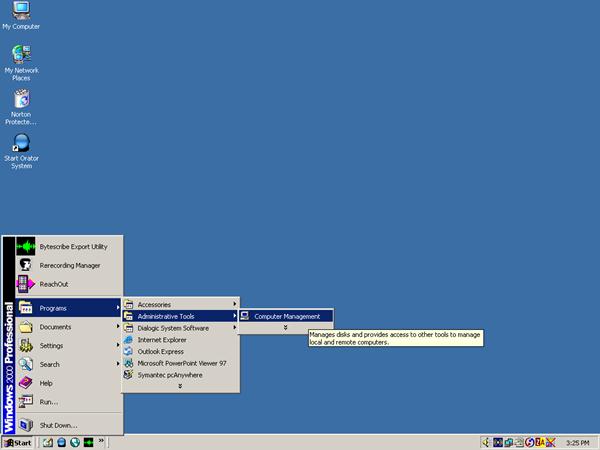
Task: Click the volume speaker tray icon
Action: [x=486, y=443]
